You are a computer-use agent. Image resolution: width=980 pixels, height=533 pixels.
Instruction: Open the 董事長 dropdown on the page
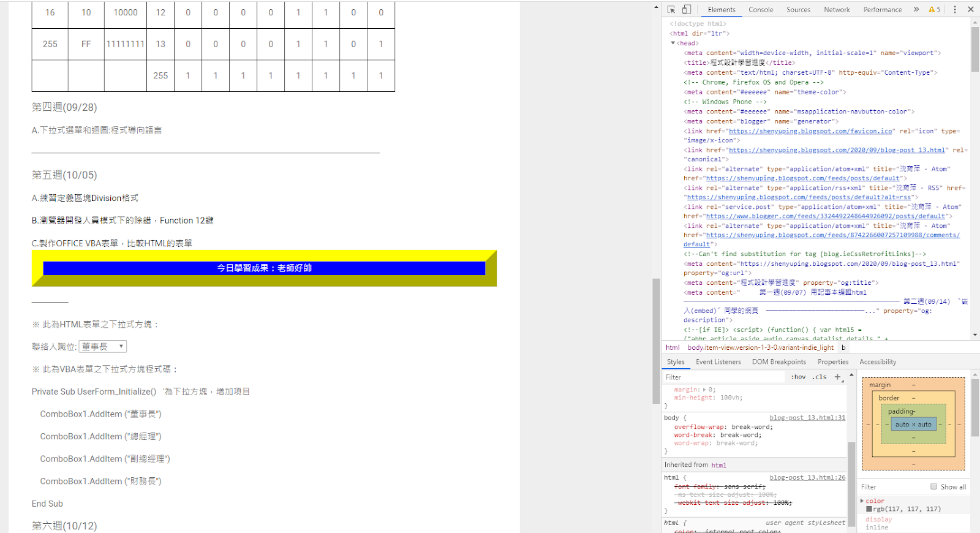103,347
